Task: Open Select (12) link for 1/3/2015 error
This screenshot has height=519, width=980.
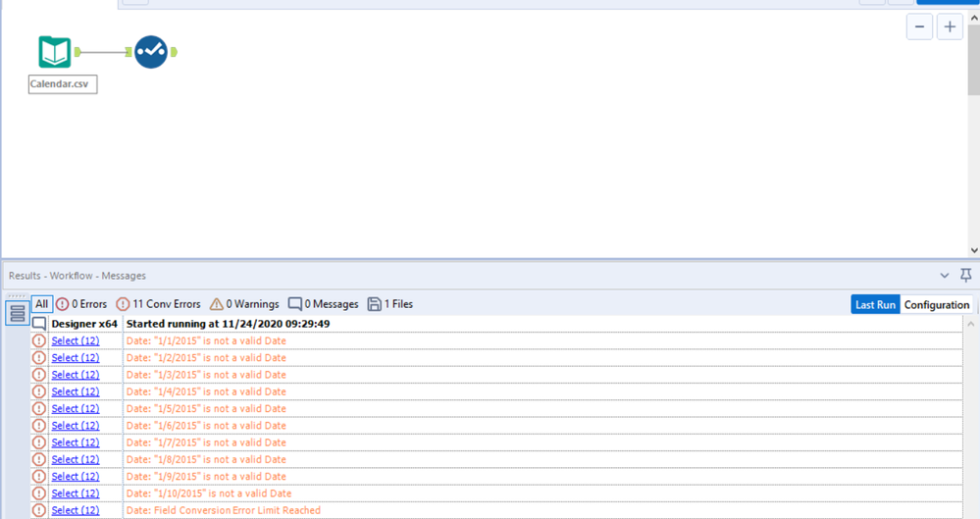Action: [75, 375]
